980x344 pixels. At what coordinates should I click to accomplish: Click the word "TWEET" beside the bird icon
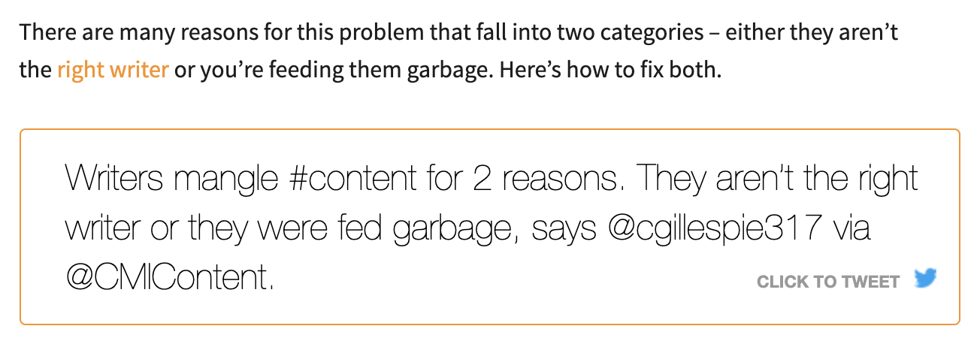871,282
